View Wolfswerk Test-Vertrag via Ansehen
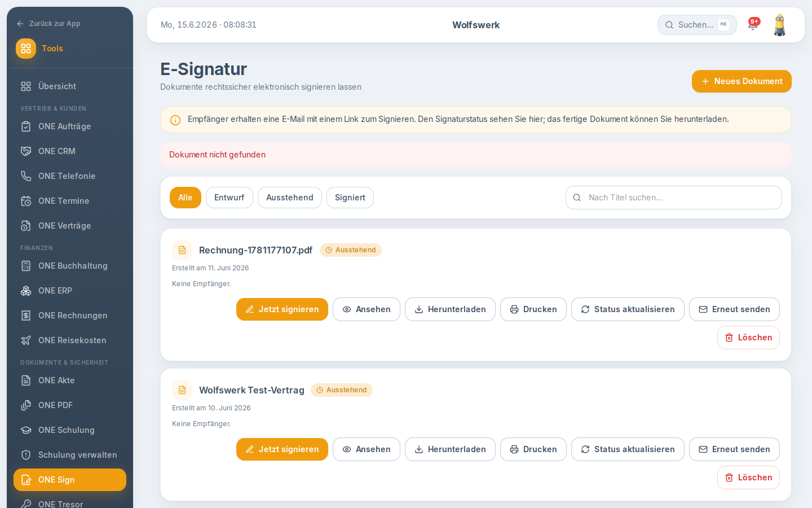 point(367,449)
